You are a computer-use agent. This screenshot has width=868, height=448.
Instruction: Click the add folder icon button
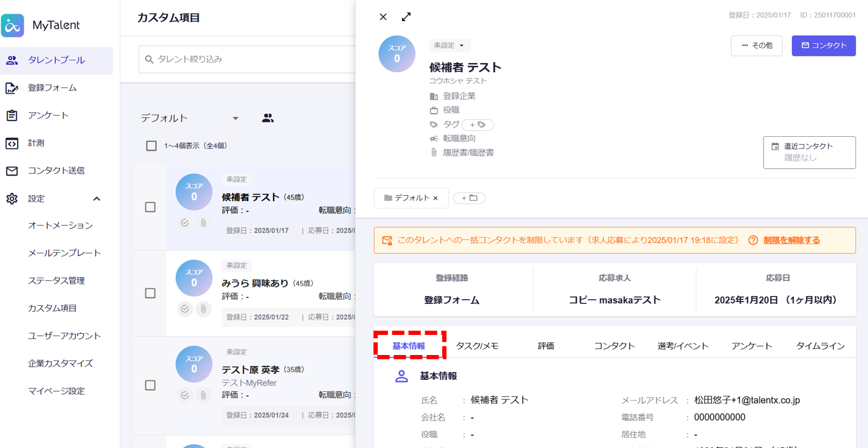tap(469, 198)
